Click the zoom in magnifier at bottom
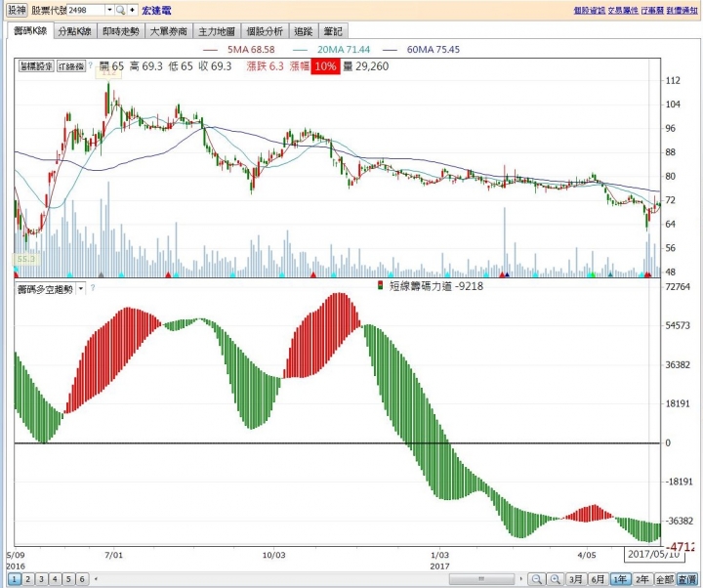Screen dimensions: 703x588 [x=555, y=579]
